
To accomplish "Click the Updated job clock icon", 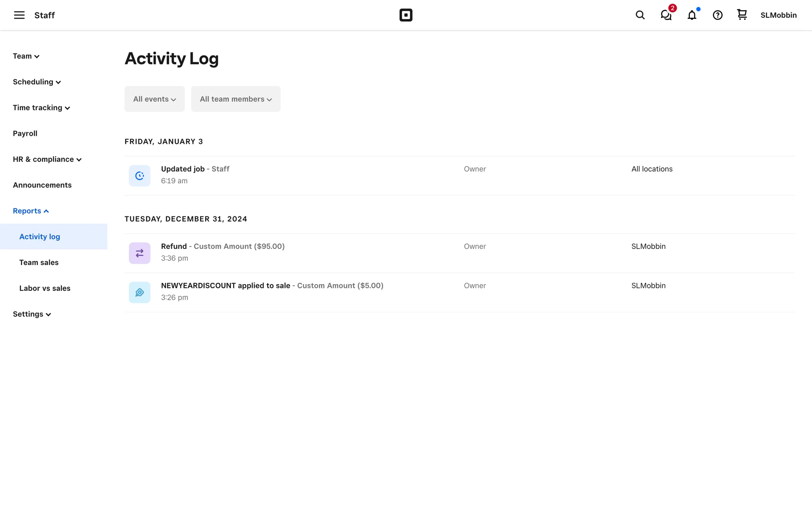I will click(x=140, y=176).
